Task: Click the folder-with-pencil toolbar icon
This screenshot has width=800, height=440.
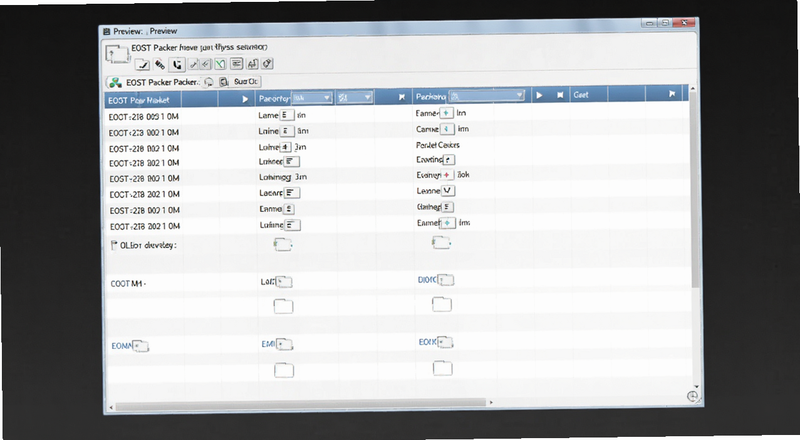Action: (x=142, y=65)
